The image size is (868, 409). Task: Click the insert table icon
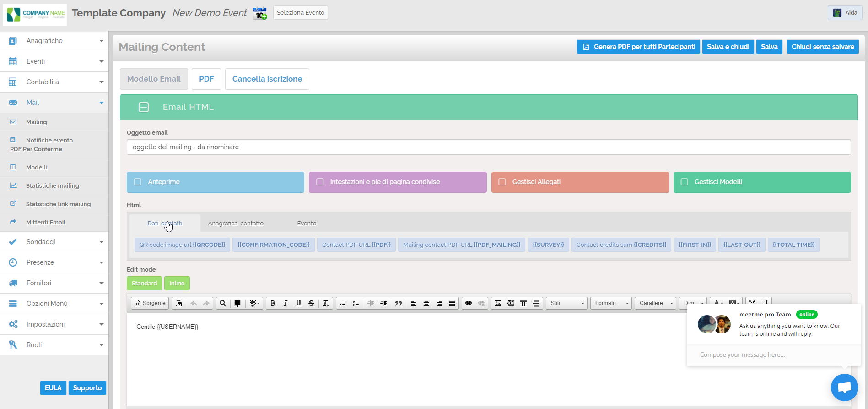(x=523, y=303)
